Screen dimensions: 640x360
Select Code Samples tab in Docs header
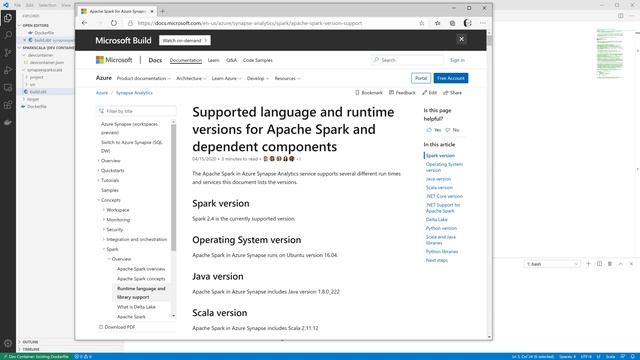coord(258,60)
